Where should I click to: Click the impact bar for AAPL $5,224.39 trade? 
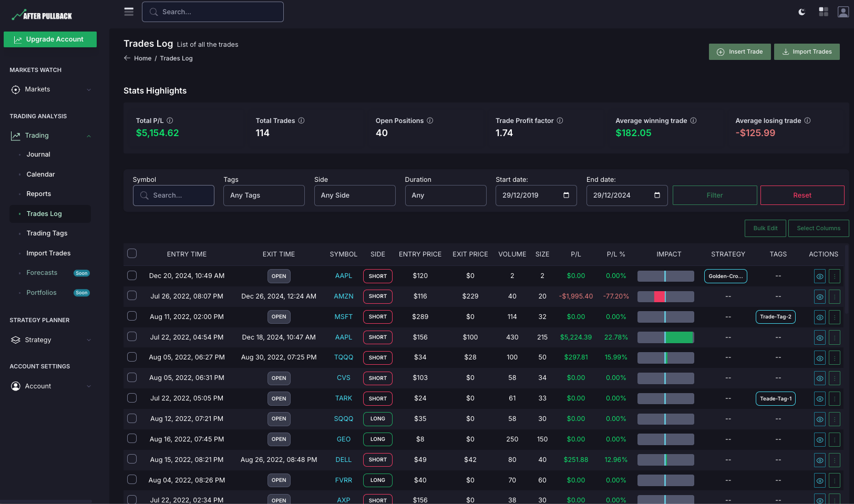[666, 337]
